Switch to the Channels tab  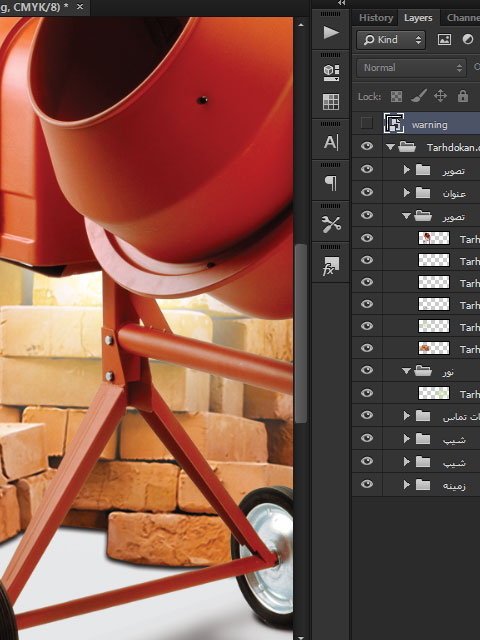click(461, 18)
